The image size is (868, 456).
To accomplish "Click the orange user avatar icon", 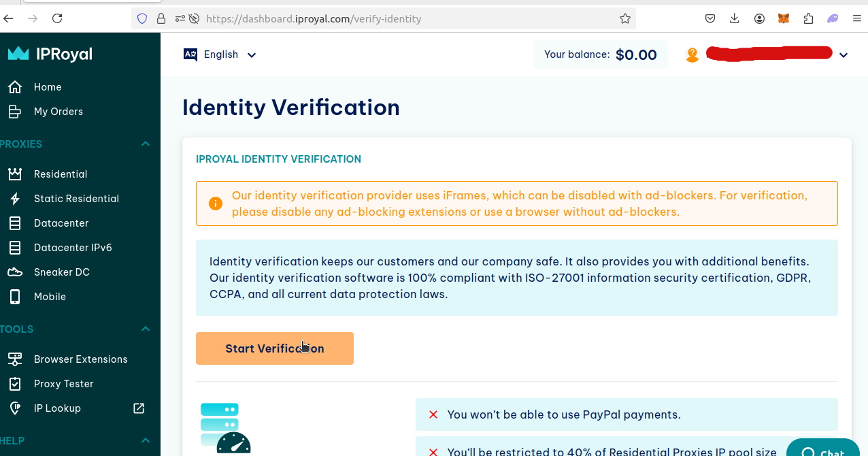I will pyautogui.click(x=692, y=55).
